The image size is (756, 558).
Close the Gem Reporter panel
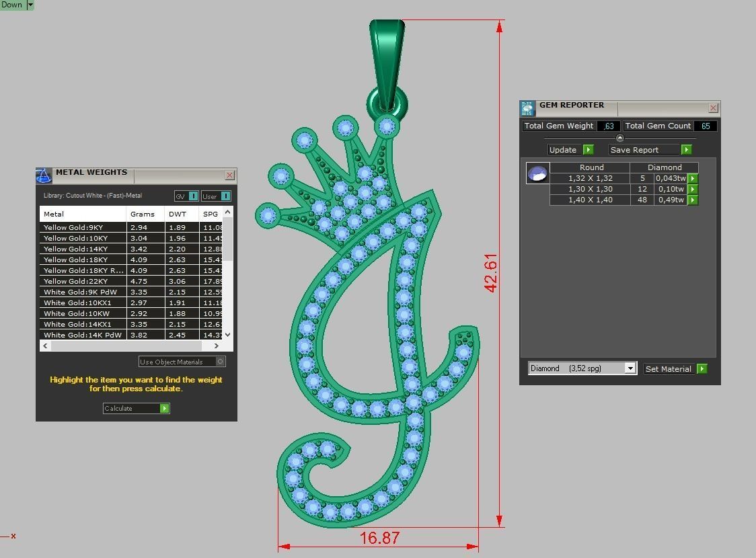pyautogui.click(x=713, y=108)
